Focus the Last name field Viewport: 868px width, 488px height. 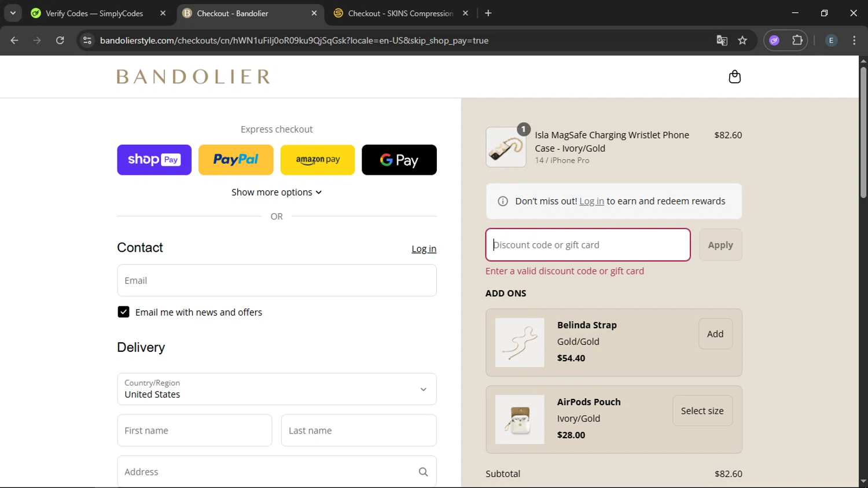359,430
